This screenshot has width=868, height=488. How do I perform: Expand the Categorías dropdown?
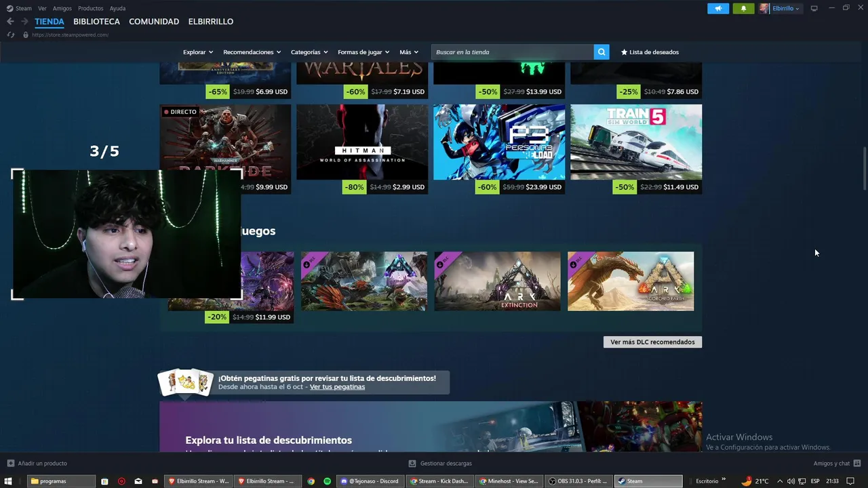coord(309,52)
